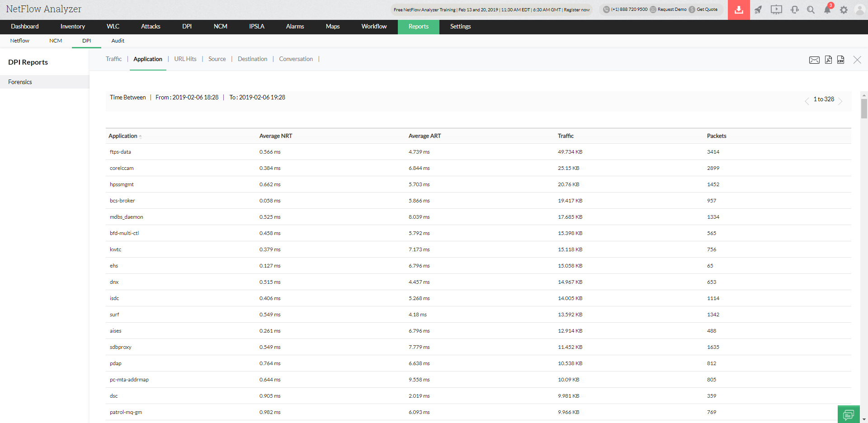The height and width of the screenshot is (423, 868).
Task: Click the red download icon
Action: [739, 10]
